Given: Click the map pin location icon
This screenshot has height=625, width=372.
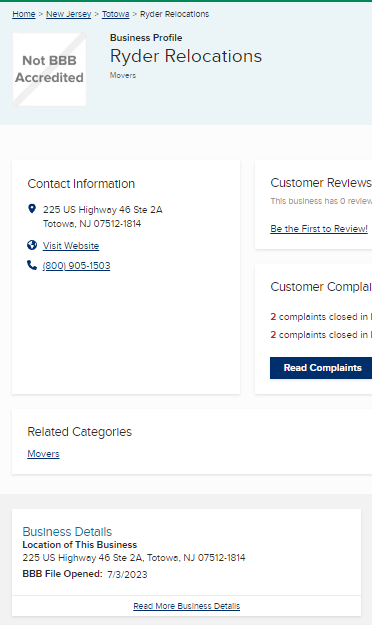Looking at the screenshot, I should pos(32,209).
